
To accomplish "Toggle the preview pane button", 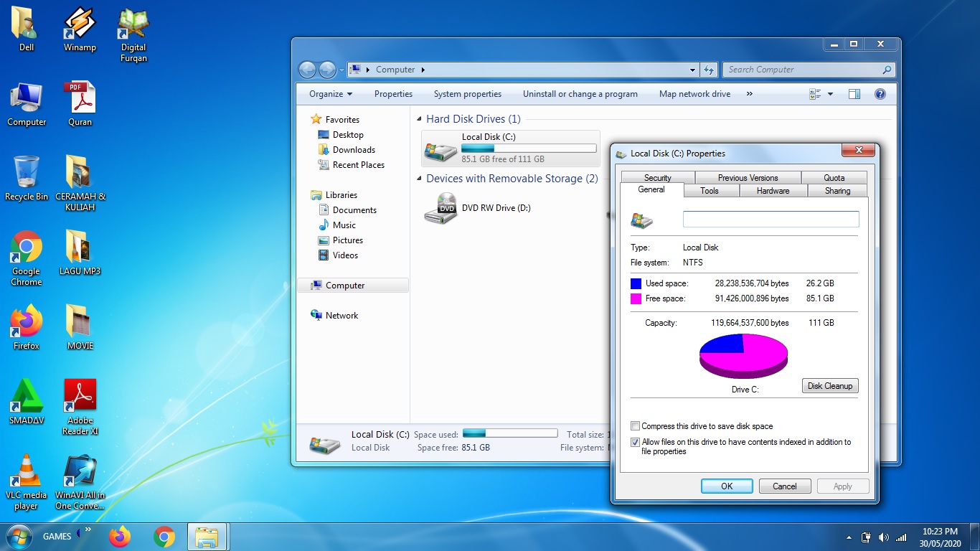I will [x=854, y=94].
